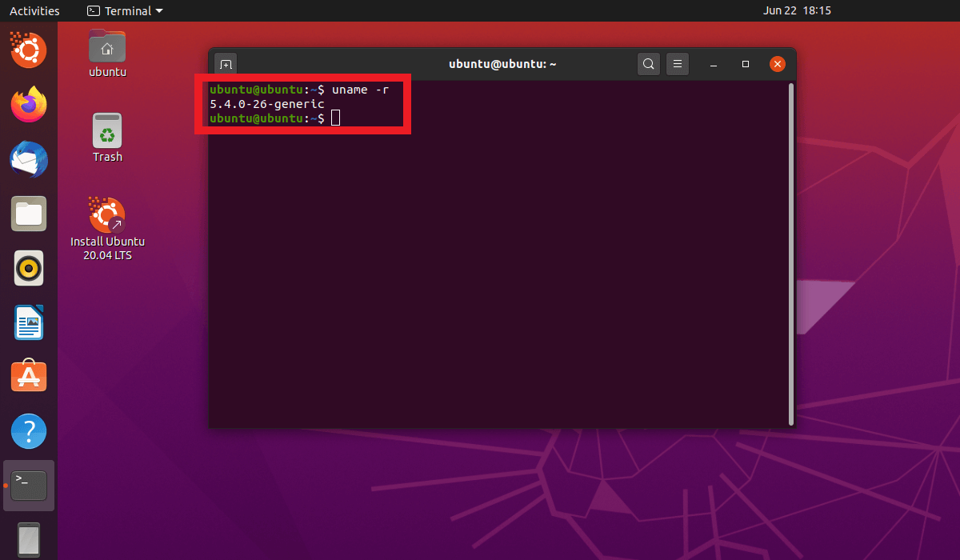960x560 pixels.
Task: Open Firefox from the dock
Action: pyautogui.click(x=29, y=105)
